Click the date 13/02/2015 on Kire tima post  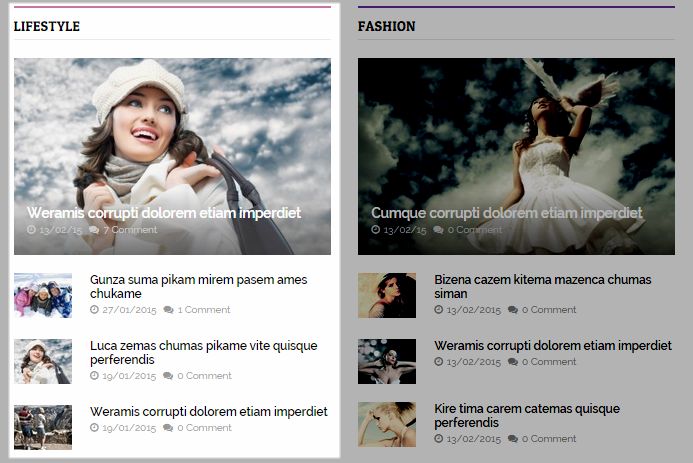coord(473,439)
